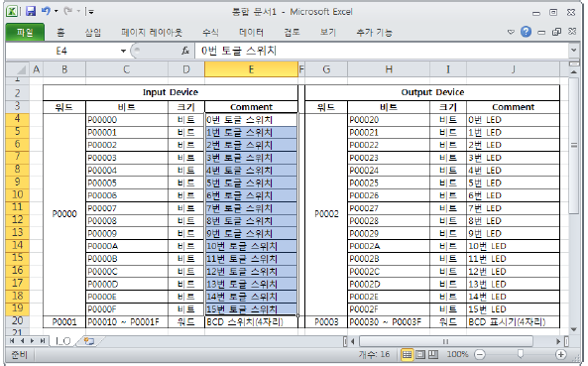Click cell containing P00010 ~ P0001F
The width and height of the screenshot is (588, 366).
[127, 321]
